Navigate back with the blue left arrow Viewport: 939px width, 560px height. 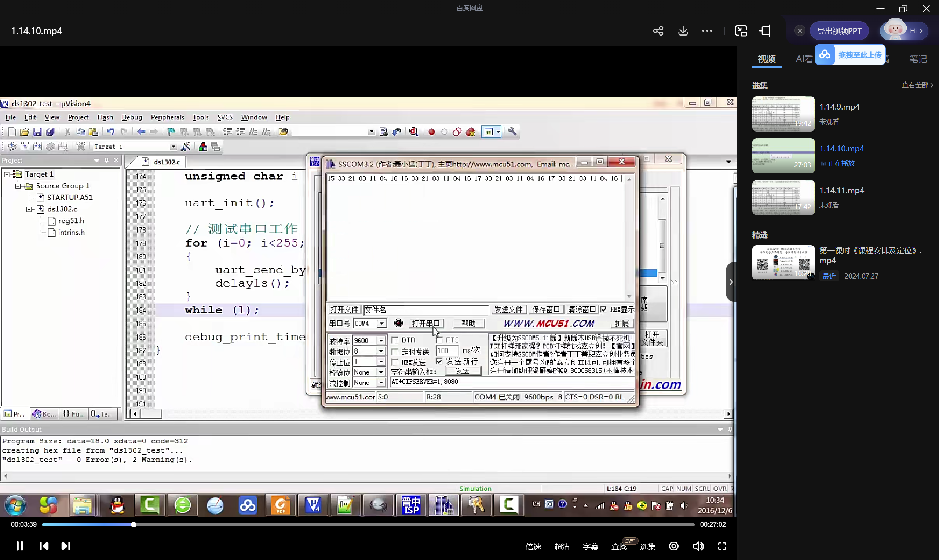pos(141,132)
